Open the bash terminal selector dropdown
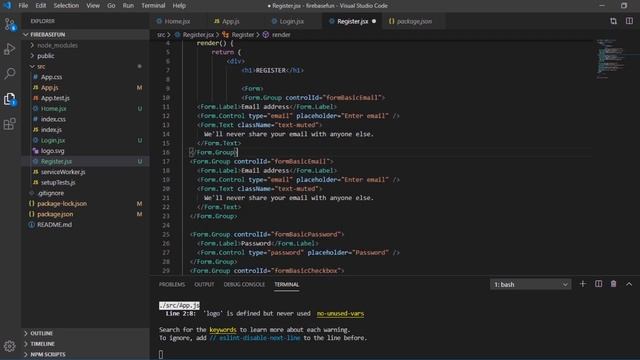640x360 pixels. [530, 284]
